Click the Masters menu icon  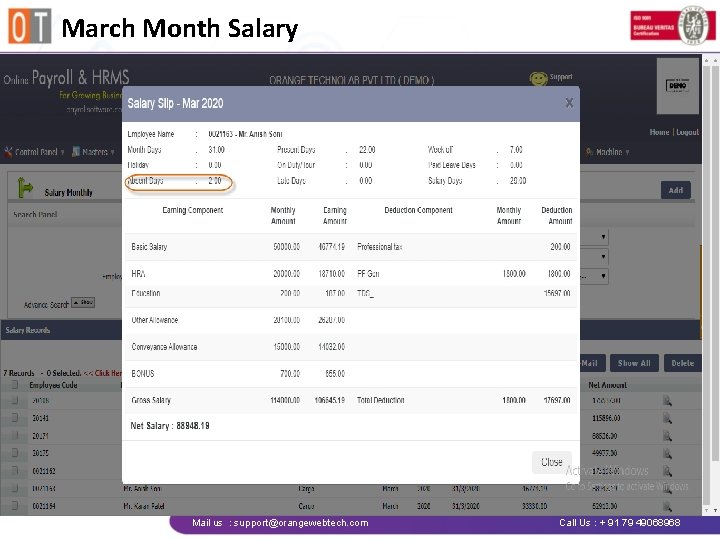click(76, 152)
